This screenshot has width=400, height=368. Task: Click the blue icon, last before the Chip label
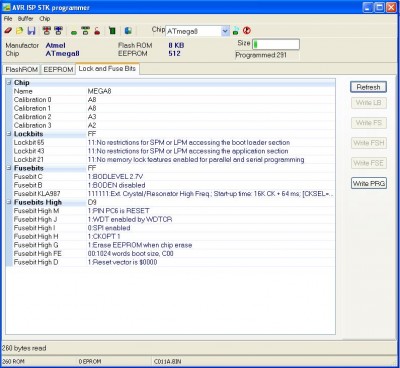click(x=128, y=31)
